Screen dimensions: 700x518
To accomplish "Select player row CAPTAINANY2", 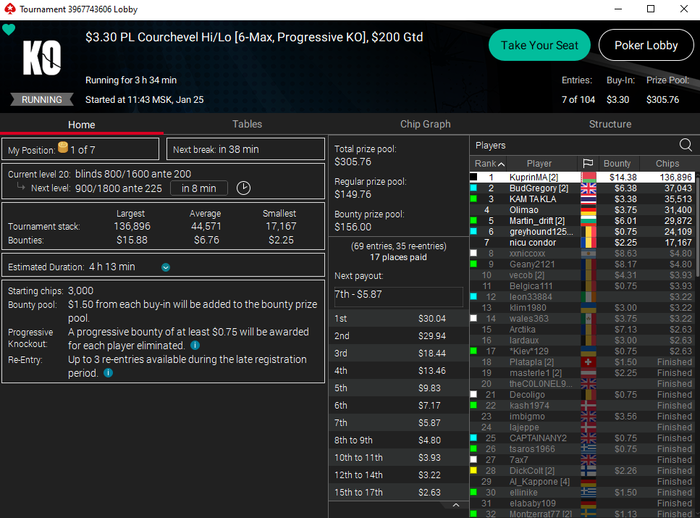I will (x=582, y=438).
